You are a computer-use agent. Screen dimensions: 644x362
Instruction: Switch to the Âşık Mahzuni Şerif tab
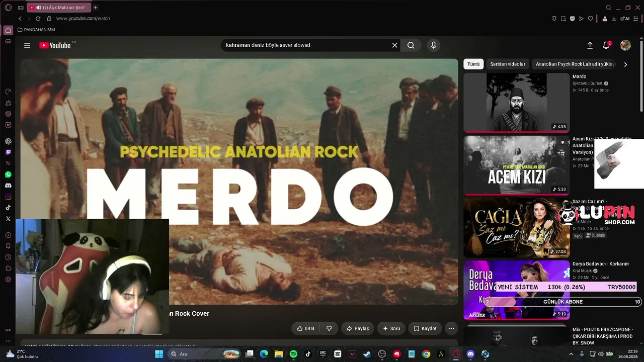[x=59, y=8]
